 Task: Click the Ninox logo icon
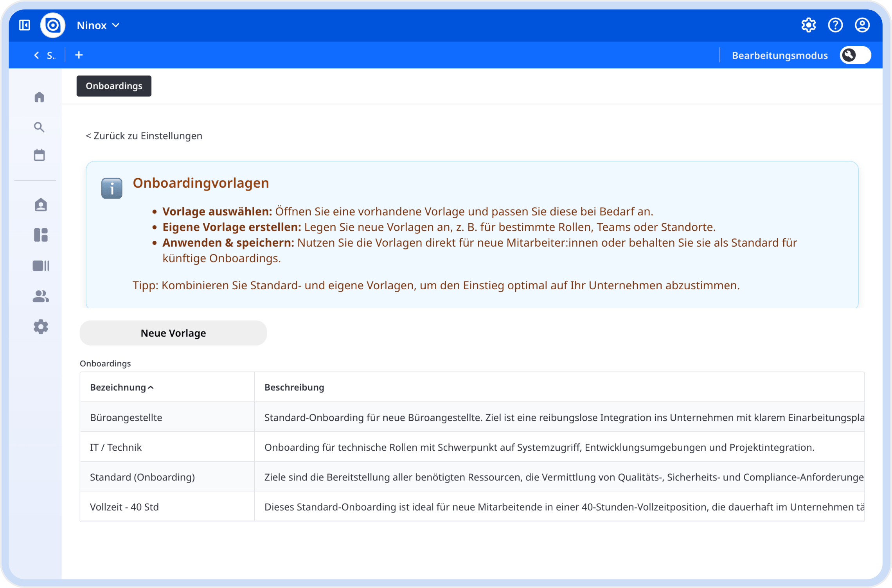coord(53,25)
